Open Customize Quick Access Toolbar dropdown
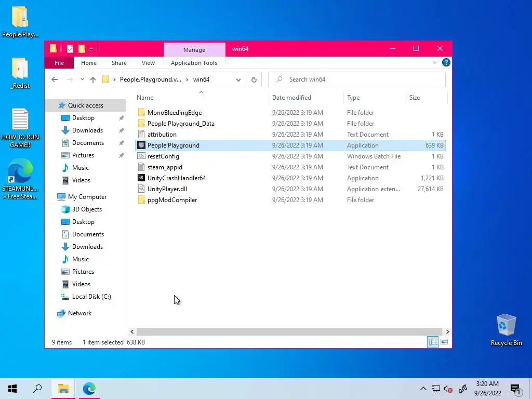532x399 pixels. [91, 49]
